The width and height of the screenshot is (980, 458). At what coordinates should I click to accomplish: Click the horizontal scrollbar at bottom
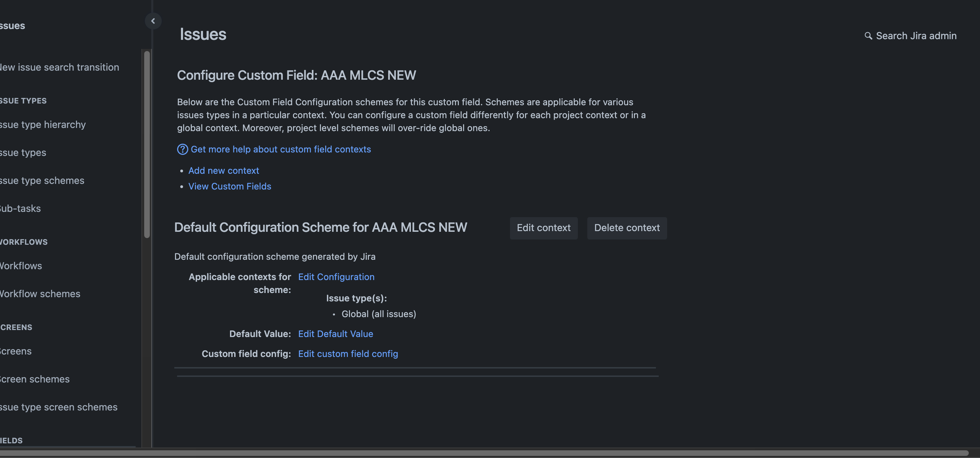point(484,453)
